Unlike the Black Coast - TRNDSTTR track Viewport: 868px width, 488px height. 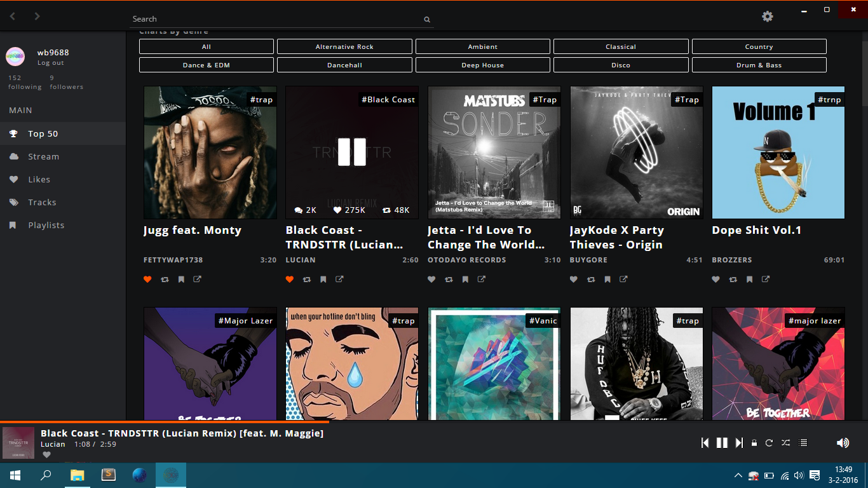(x=289, y=280)
